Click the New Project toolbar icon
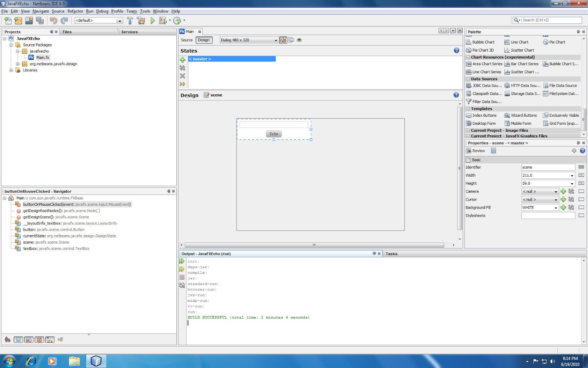This screenshot has width=588, height=368. pyautogui.click(x=18, y=21)
